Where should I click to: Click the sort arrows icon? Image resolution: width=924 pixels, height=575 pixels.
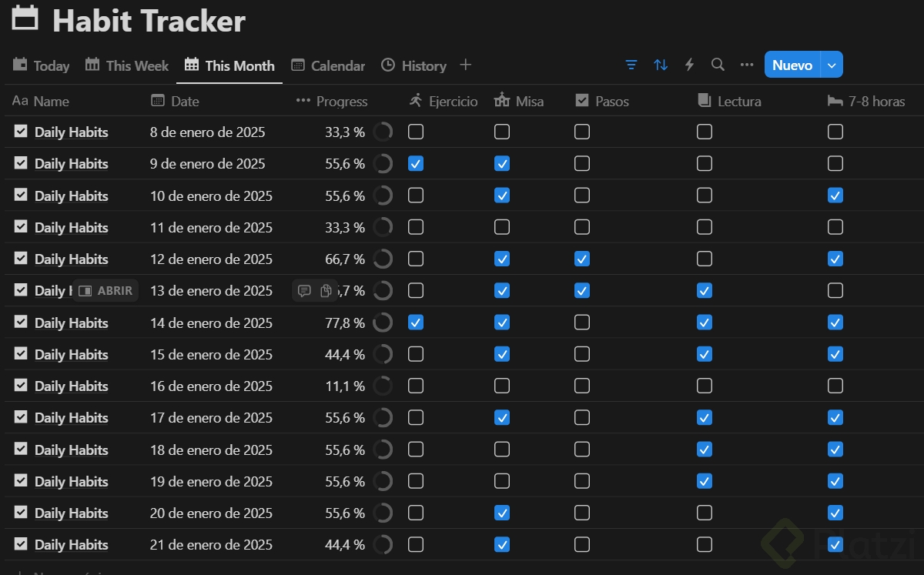pos(661,65)
